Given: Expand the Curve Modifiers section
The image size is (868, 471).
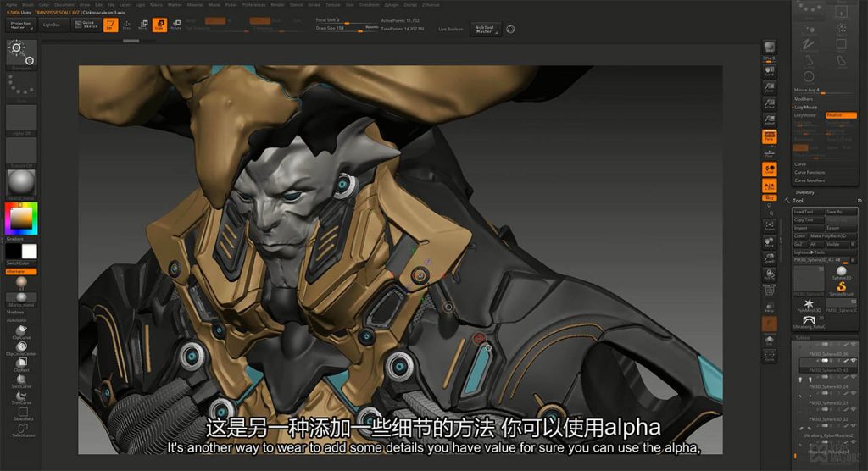Looking at the screenshot, I should click(810, 180).
